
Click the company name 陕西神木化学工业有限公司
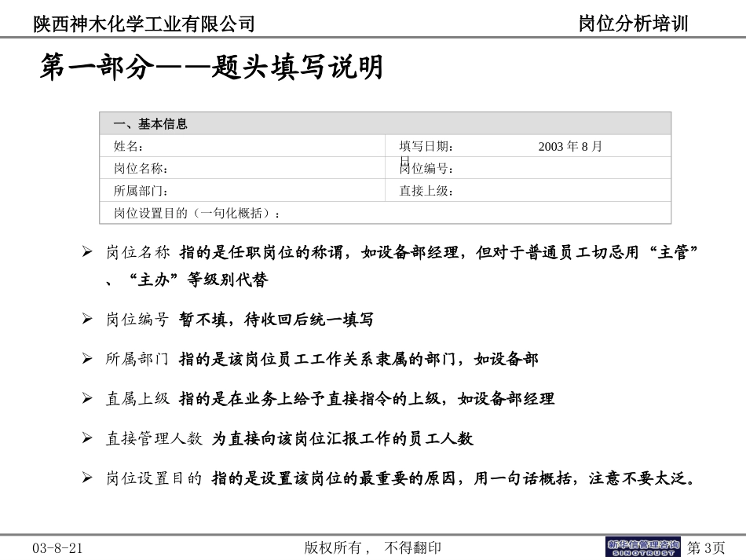(x=144, y=24)
